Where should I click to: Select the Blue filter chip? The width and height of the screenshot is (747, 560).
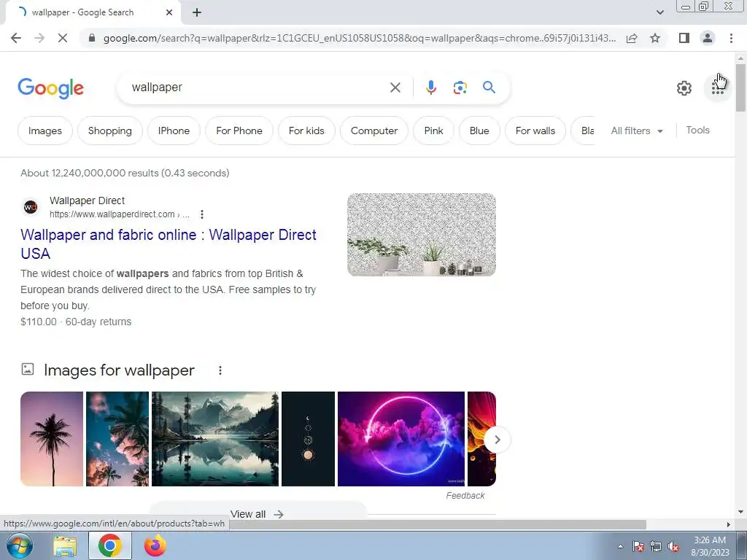479,131
